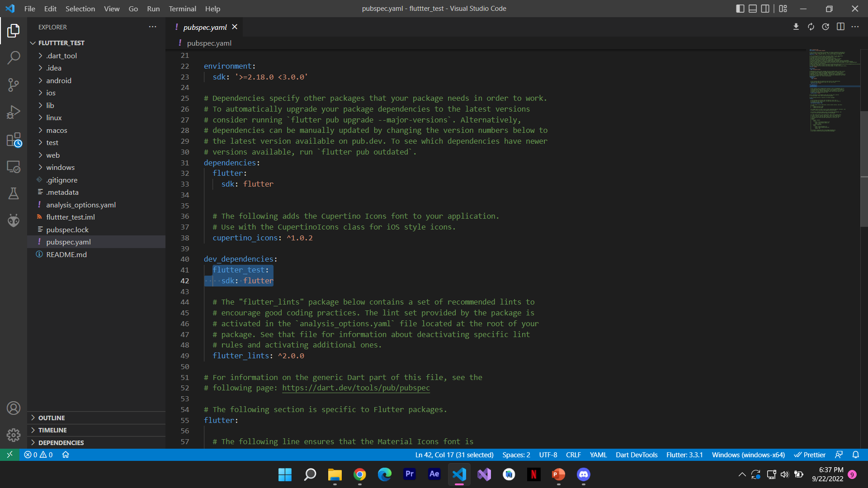Click the Manage gear icon
868x488 pixels.
pyautogui.click(x=14, y=435)
